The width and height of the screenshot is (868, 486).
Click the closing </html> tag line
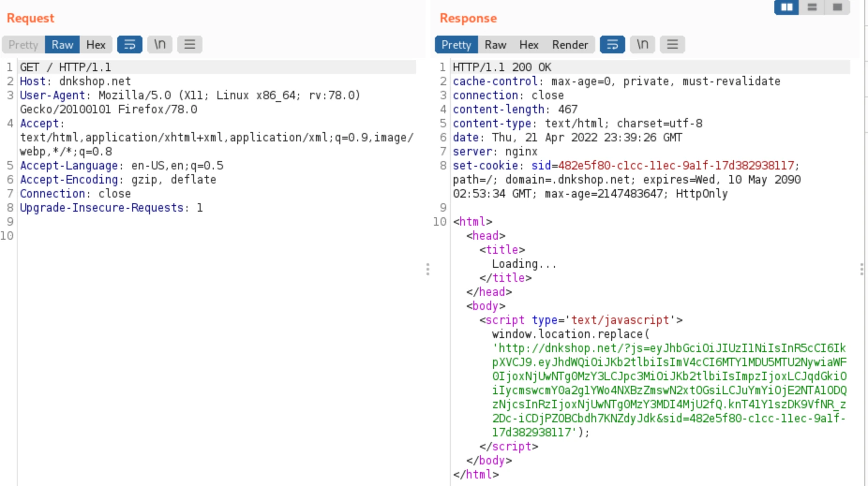476,475
